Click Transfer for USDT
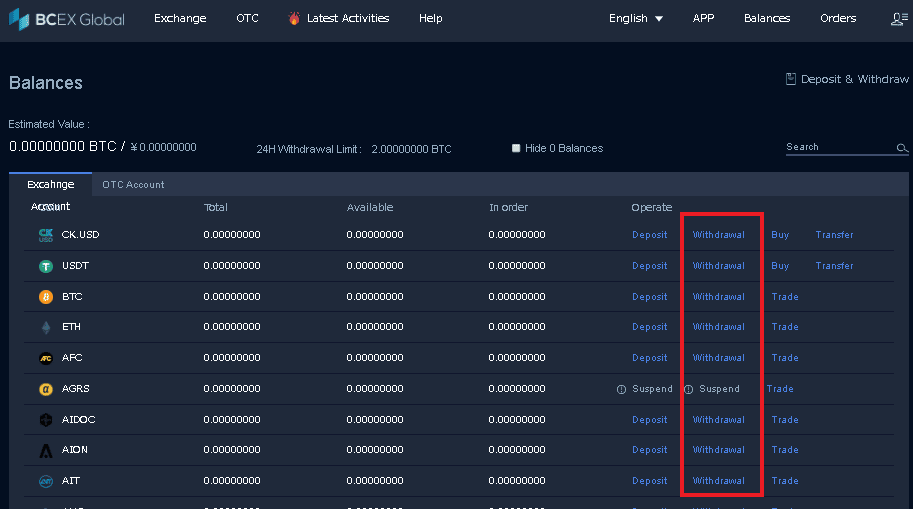The width and height of the screenshot is (913, 509). (834, 266)
